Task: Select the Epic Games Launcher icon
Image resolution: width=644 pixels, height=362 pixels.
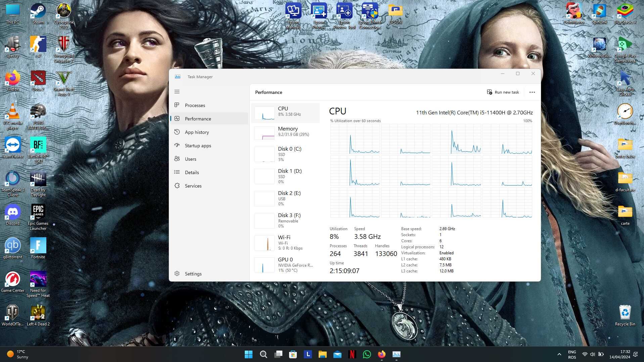Action: [x=38, y=217]
